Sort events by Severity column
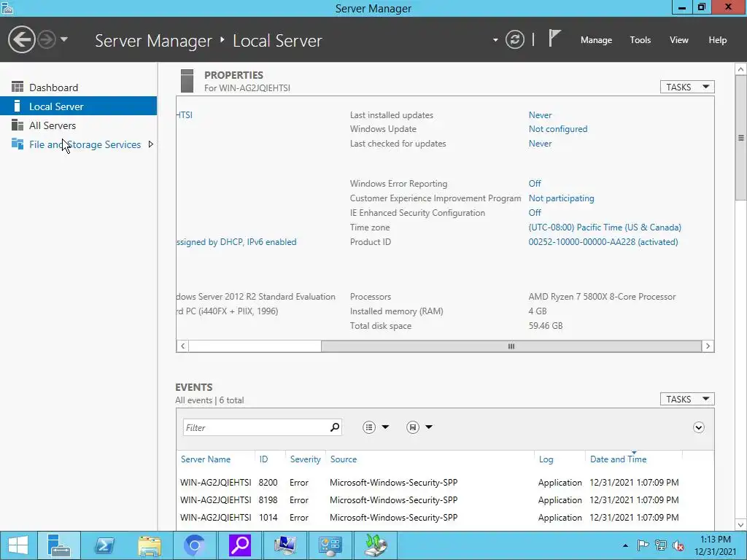 click(x=305, y=459)
